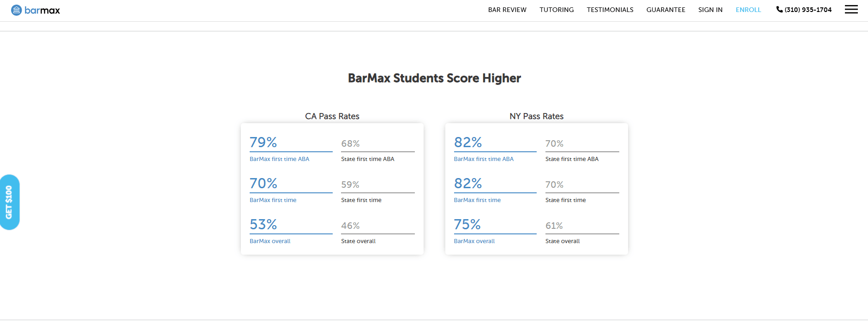Click the SIGN IN link
The width and height of the screenshot is (868, 334).
710,10
